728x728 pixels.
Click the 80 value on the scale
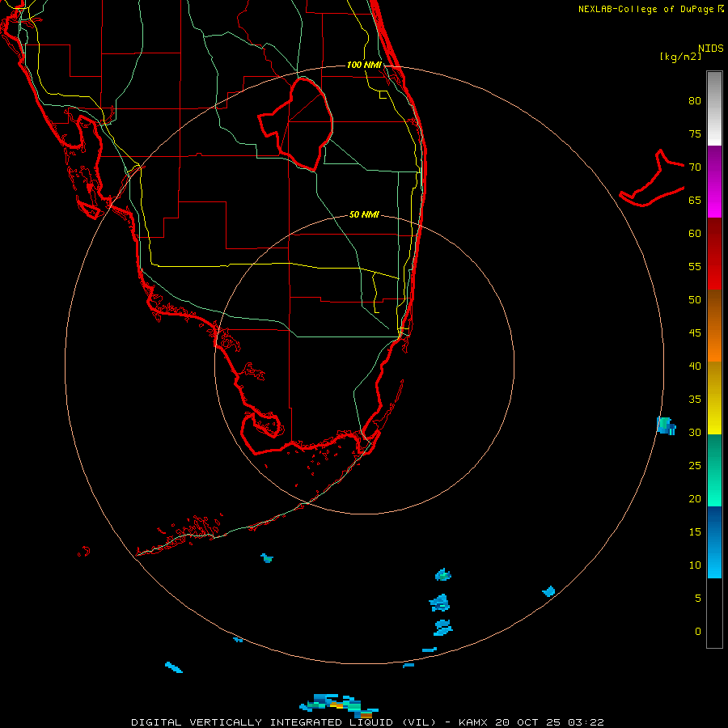point(695,101)
